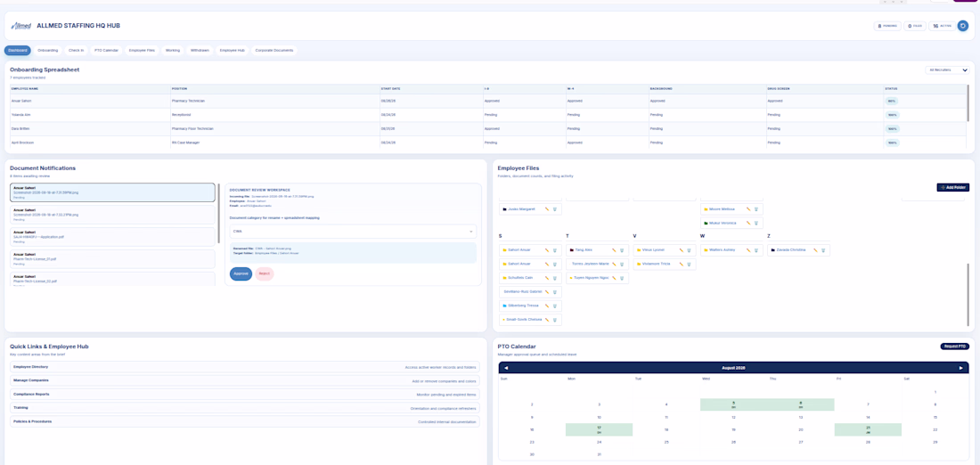Viewport: 980px width, 465px height.
Task: Open the document category CWA dropdown
Action: pyautogui.click(x=353, y=232)
